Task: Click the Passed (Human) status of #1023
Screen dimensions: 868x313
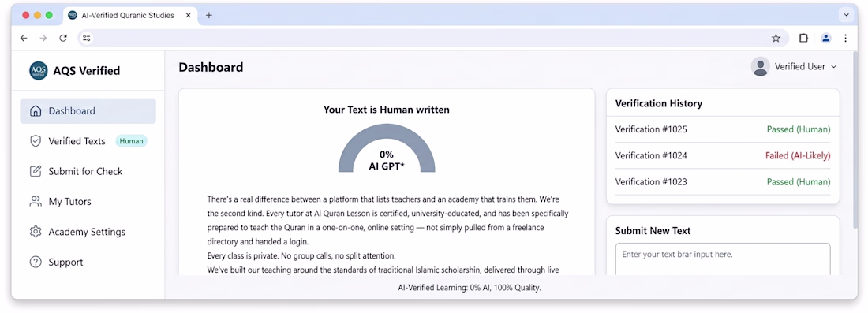Action: [x=799, y=181]
